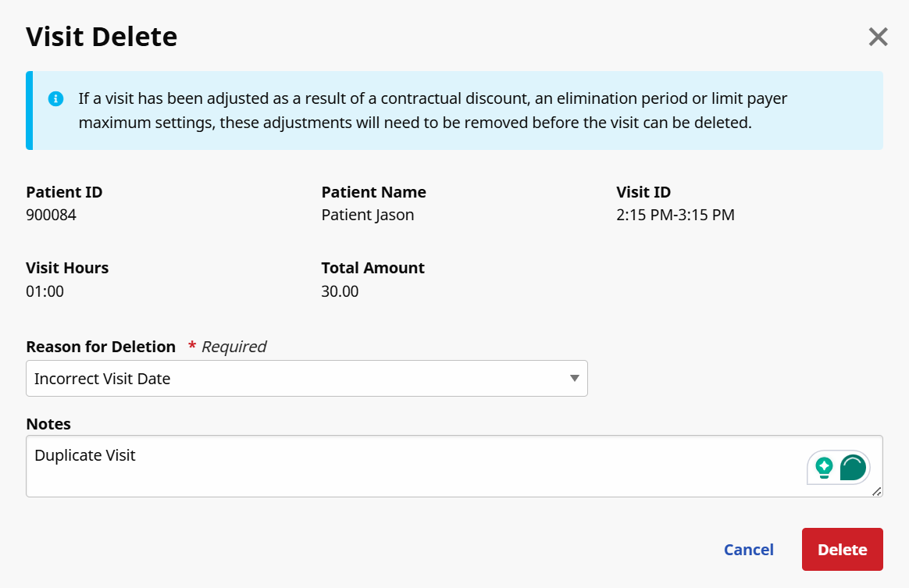Viewport: 909px width, 588px height.
Task: Cancel the visit deletion
Action: [748, 550]
